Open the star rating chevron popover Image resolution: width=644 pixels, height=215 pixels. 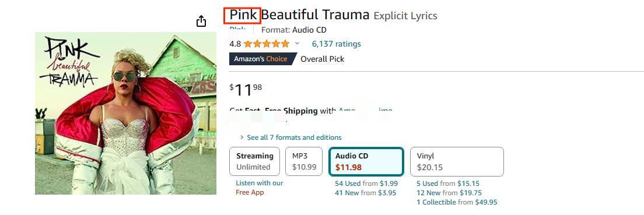[x=297, y=44]
